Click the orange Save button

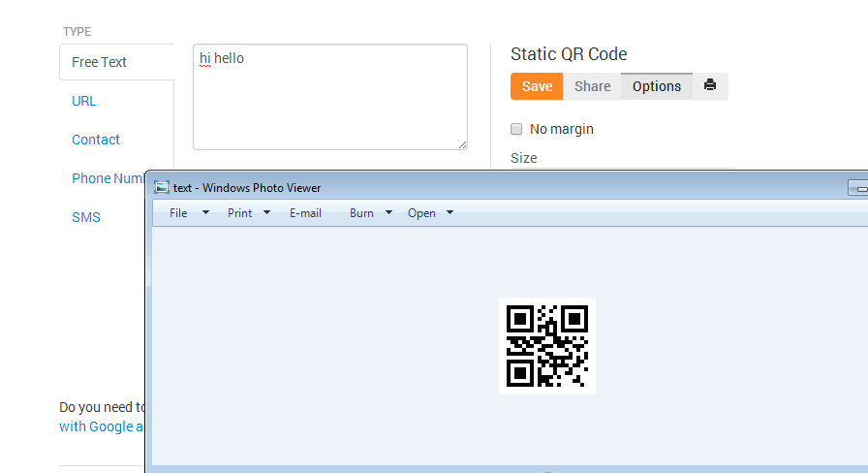click(537, 86)
